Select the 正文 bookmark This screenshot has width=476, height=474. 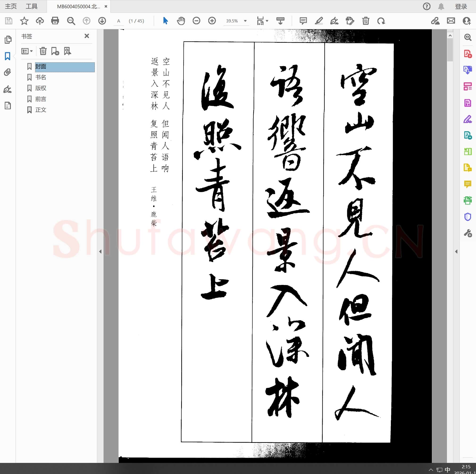point(41,110)
